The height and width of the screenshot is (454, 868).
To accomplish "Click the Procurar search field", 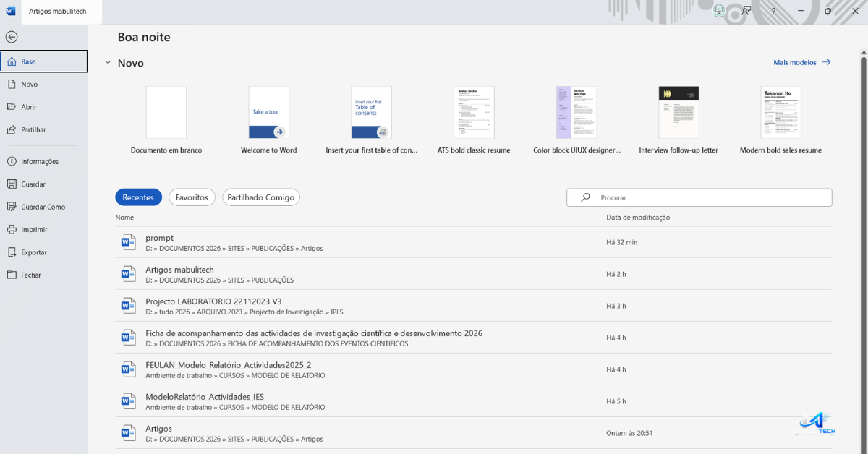I will tap(699, 197).
